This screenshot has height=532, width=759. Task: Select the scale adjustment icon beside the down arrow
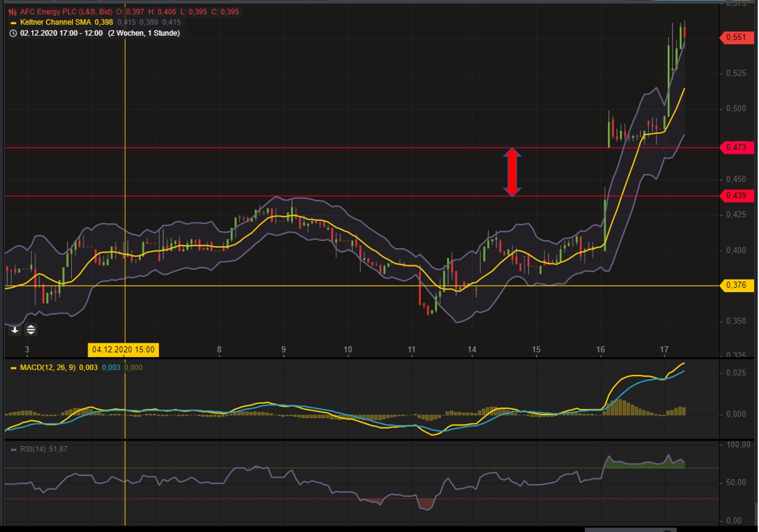[30, 330]
